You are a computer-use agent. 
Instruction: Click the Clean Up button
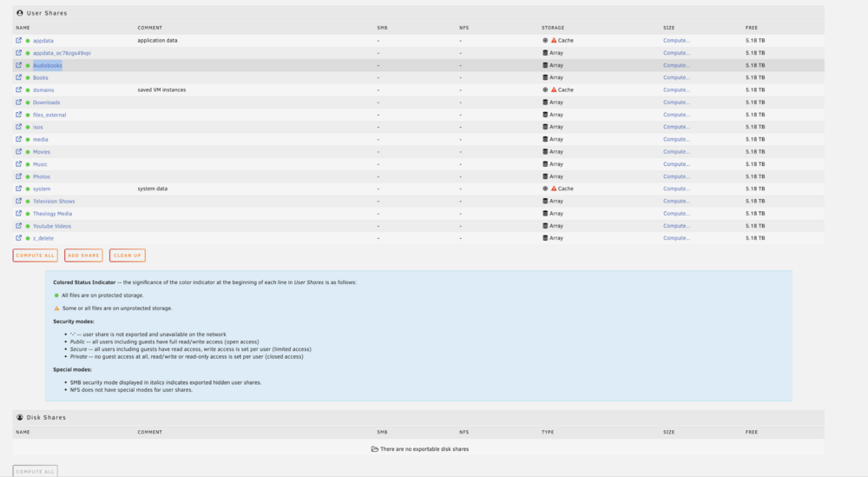coord(128,255)
